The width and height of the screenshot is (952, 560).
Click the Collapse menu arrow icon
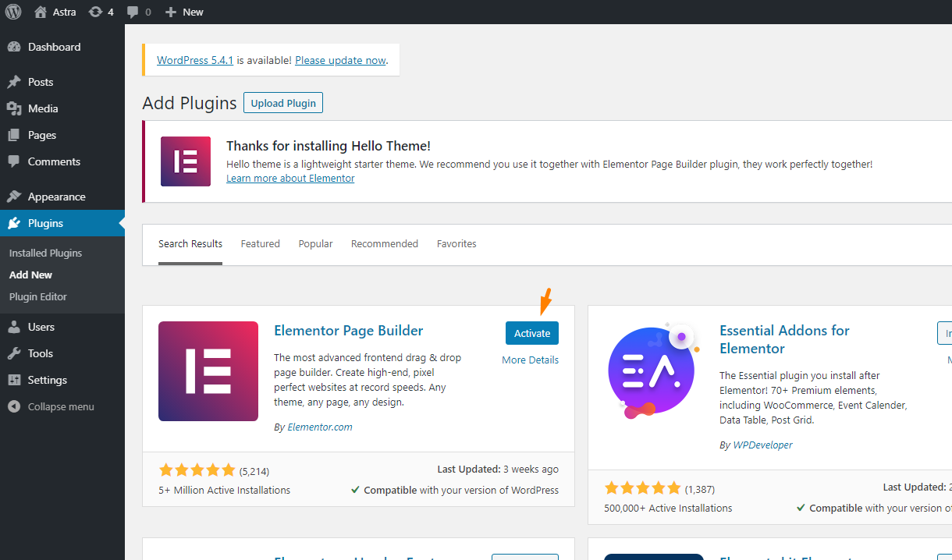14,406
